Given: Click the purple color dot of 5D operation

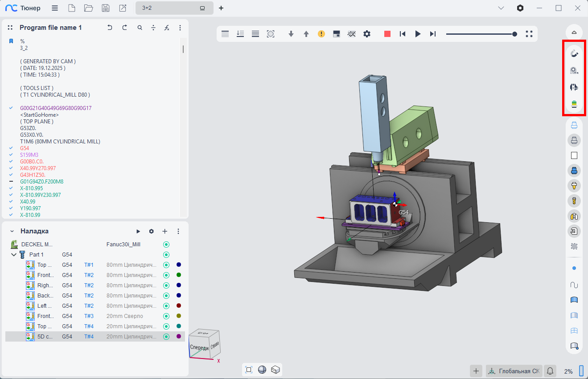Looking at the screenshot, I should pyautogui.click(x=179, y=337).
